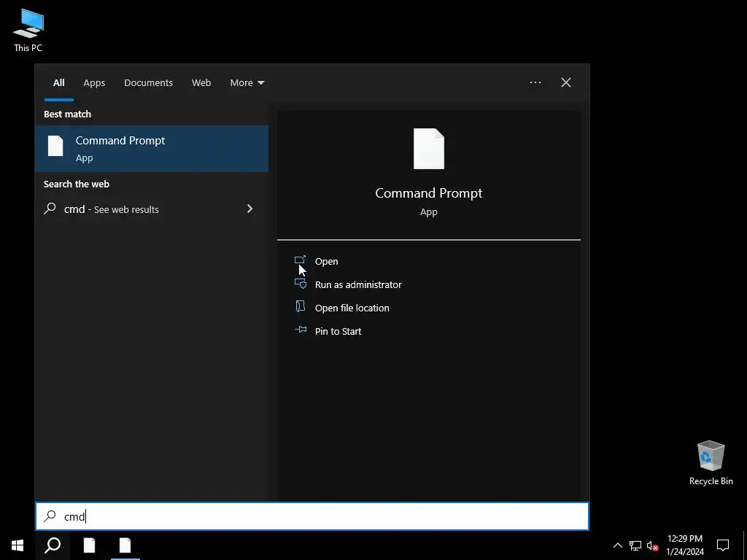Switch to the All search tab
Screen dimensions: 747x560
pyautogui.click(x=58, y=83)
